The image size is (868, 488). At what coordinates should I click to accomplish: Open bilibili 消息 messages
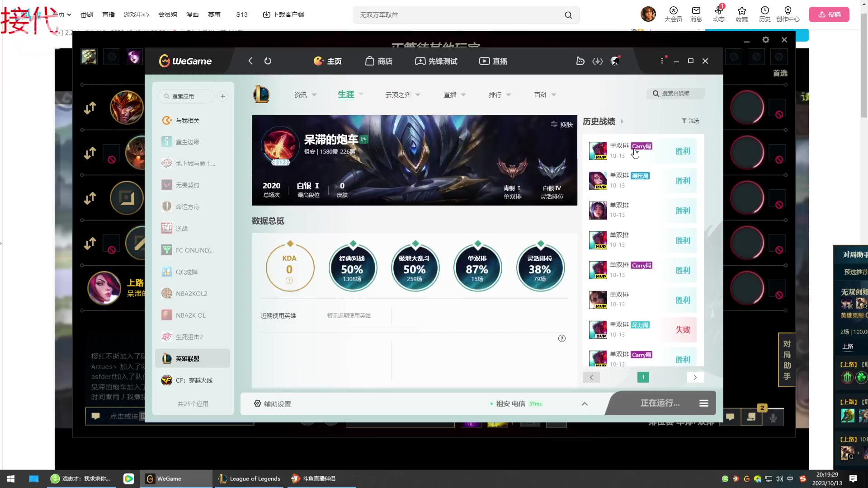(x=696, y=14)
